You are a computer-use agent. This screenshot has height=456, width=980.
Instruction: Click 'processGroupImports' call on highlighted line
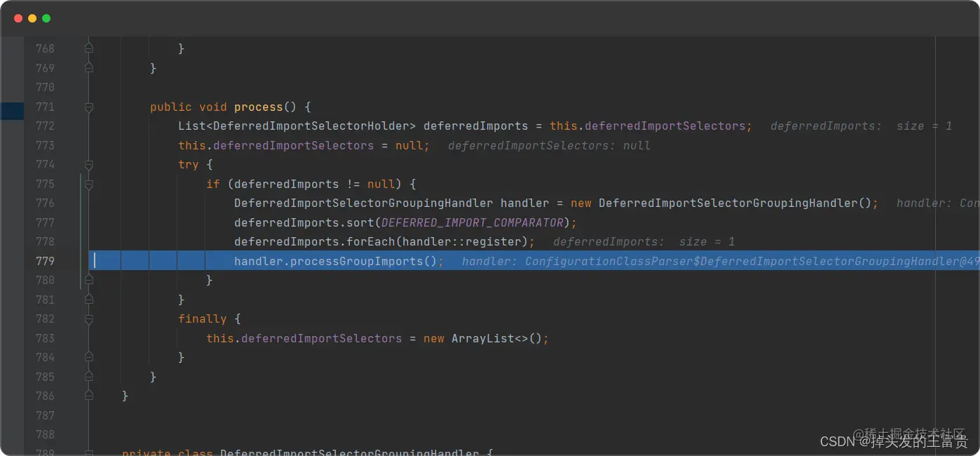357,261
